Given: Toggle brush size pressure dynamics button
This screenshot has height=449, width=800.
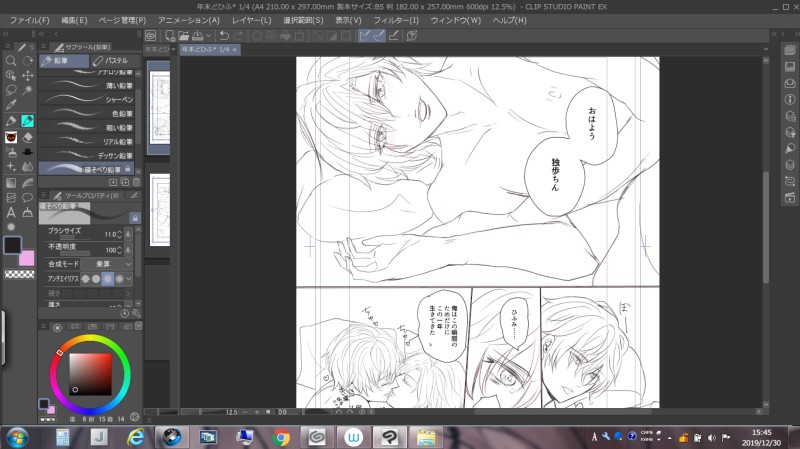Looking at the screenshot, I should pyautogui.click(x=128, y=234).
